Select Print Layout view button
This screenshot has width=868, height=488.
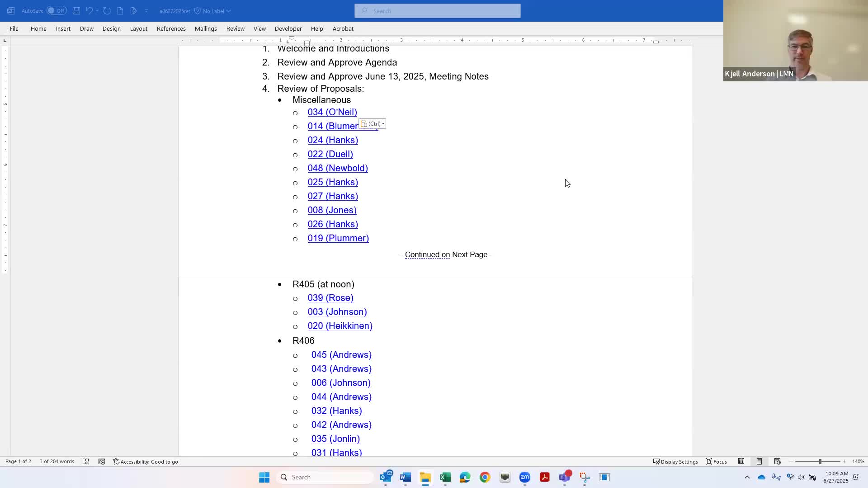click(759, 461)
